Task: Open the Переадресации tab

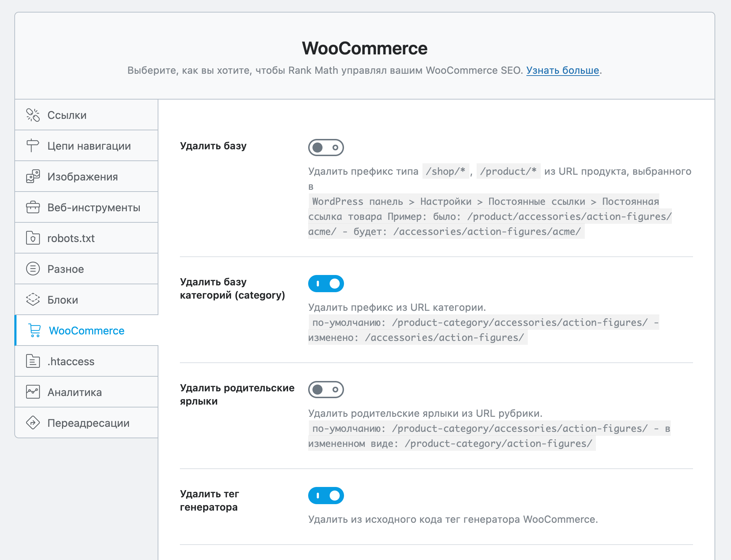Action: pos(86,423)
